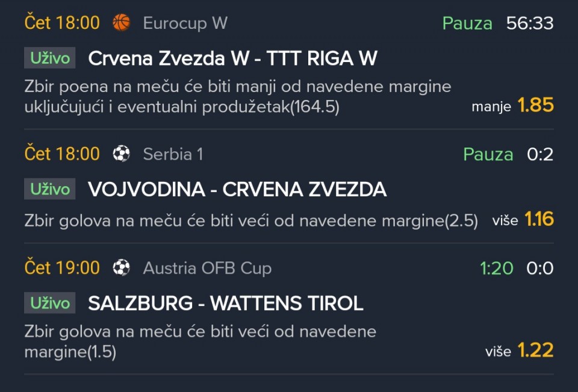Click the Čet 19:00 kickoff time
The image size is (578, 392).
[62, 268]
